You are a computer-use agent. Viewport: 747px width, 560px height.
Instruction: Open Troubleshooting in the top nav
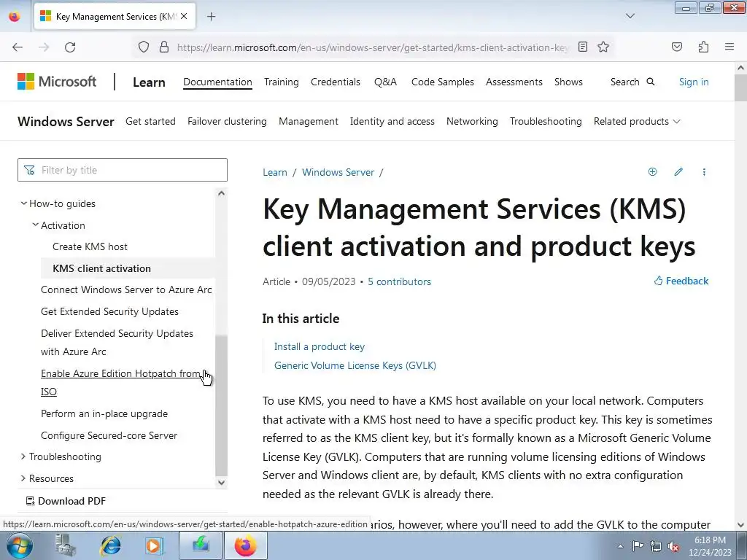pyautogui.click(x=546, y=122)
